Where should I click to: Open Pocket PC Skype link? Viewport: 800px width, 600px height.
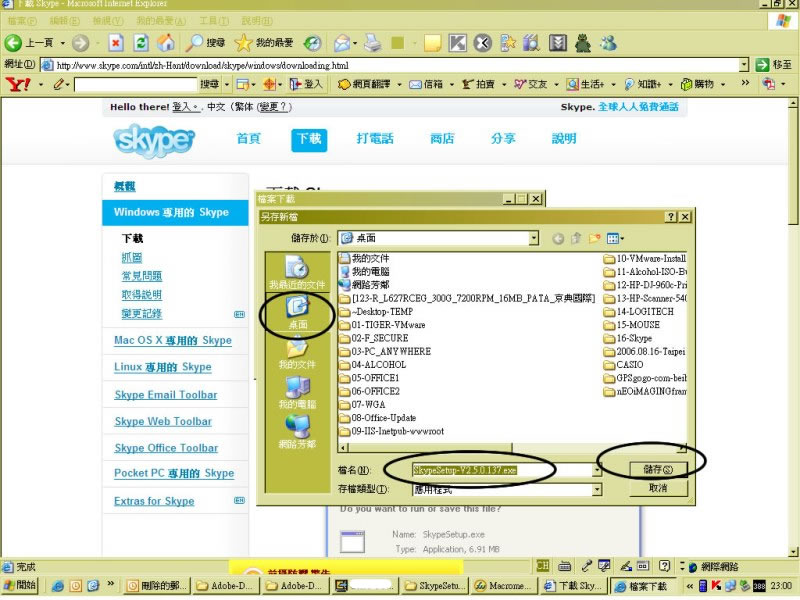pyautogui.click(x=174, y=473)
